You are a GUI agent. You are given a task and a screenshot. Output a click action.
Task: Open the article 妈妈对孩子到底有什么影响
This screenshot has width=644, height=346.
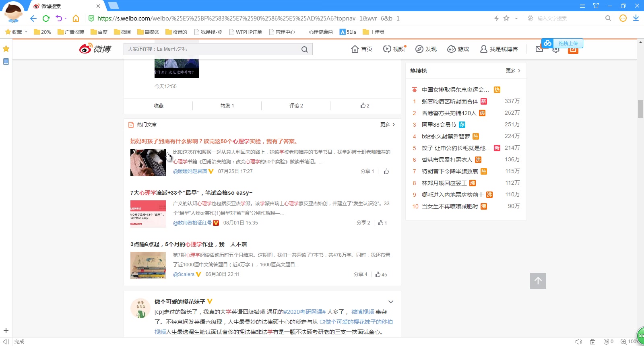tap(215, 141)
